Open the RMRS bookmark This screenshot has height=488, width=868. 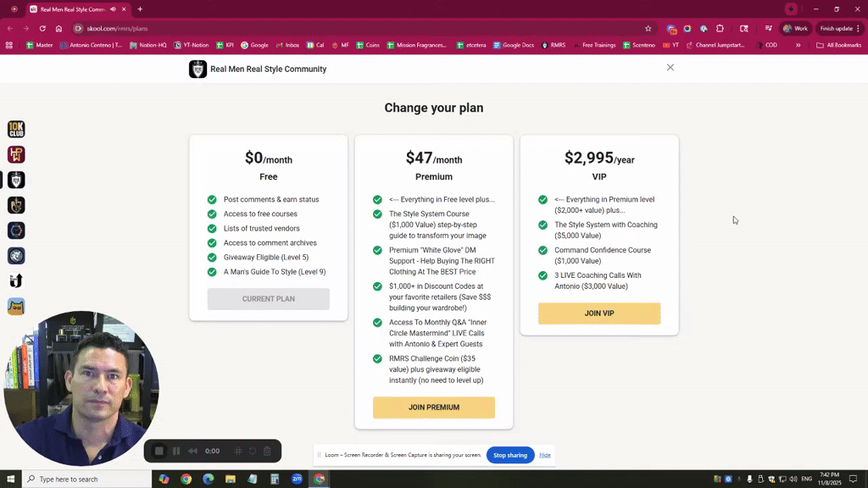pos(553,46)
